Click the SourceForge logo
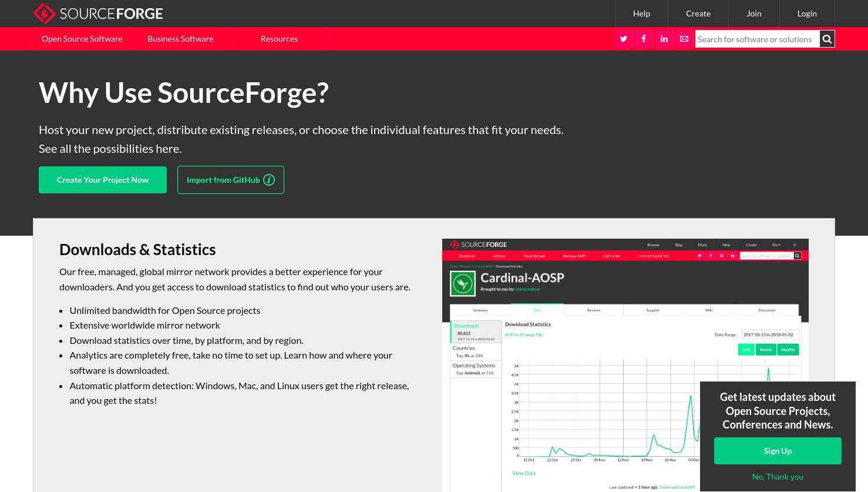Screen dimensions: 868x492 point(98,13)
